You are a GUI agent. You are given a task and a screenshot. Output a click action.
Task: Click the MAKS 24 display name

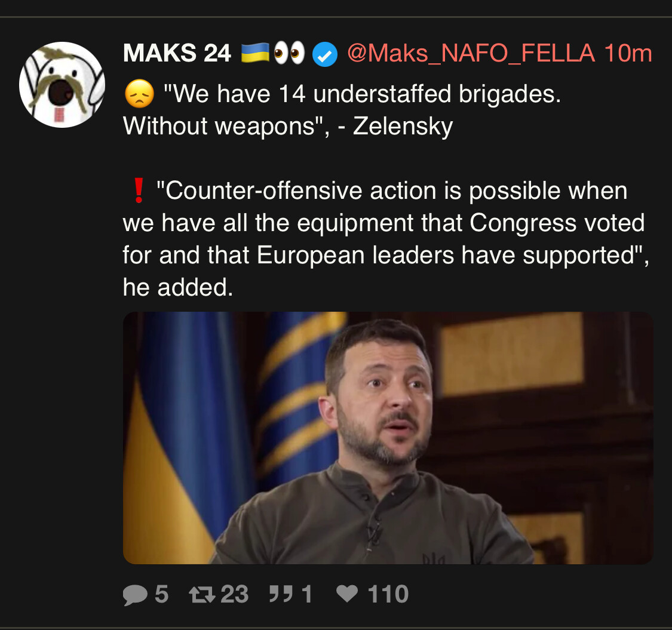pos(177,53)
